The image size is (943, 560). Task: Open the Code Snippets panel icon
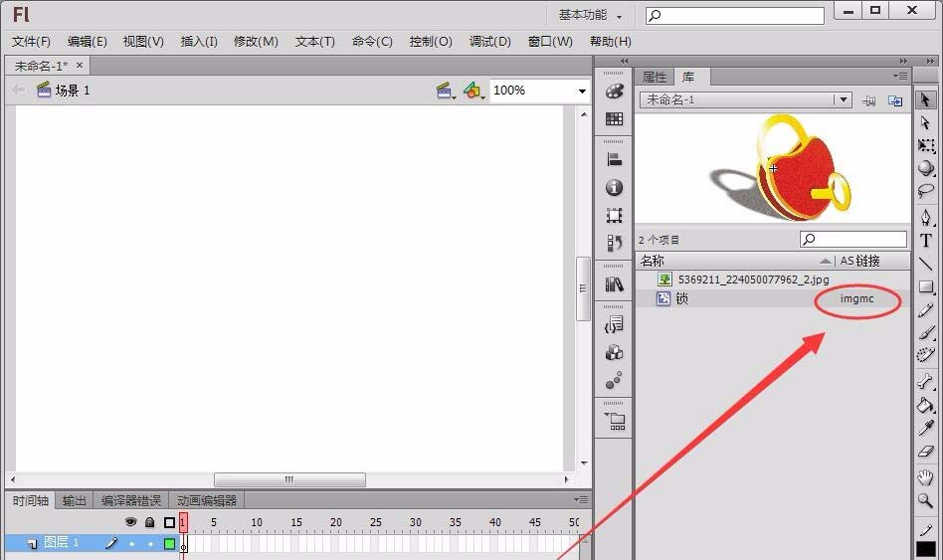click(614, 325)
